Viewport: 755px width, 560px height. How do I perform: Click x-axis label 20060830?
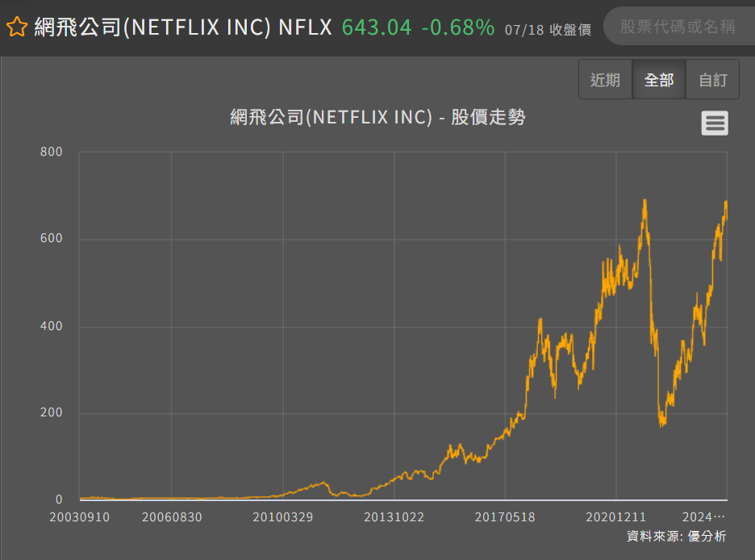tap(172, 517)
